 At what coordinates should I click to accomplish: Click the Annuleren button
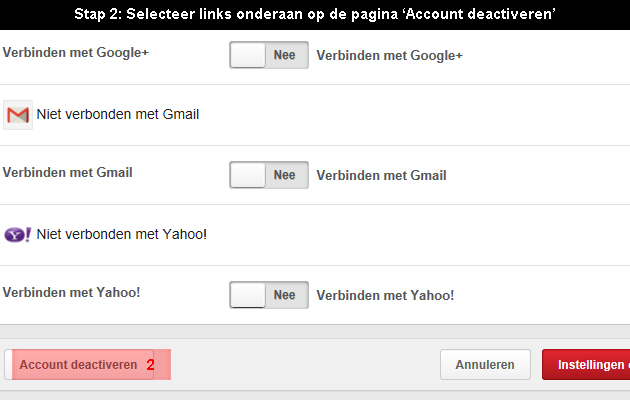tap(485, 365)
